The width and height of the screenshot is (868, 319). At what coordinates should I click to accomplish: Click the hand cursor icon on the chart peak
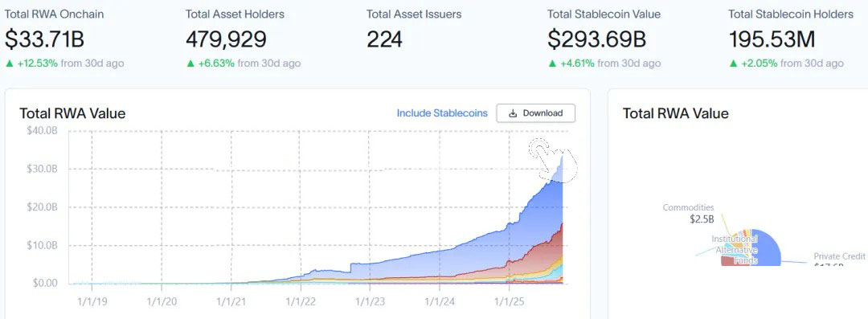553,157
